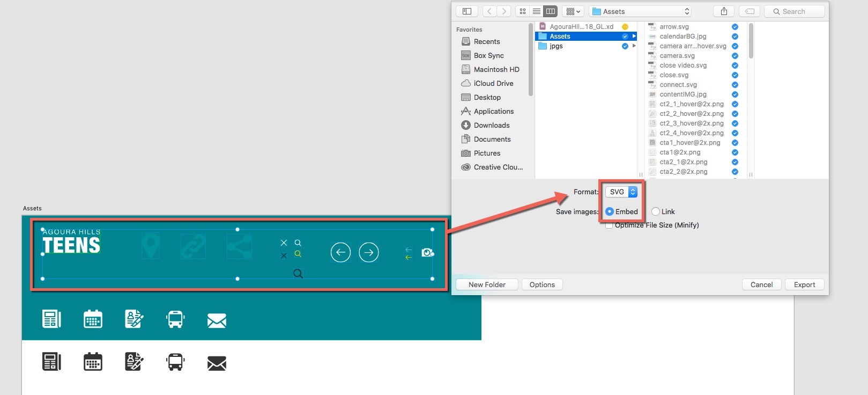Select camera.svg in file list

(677, 55)
